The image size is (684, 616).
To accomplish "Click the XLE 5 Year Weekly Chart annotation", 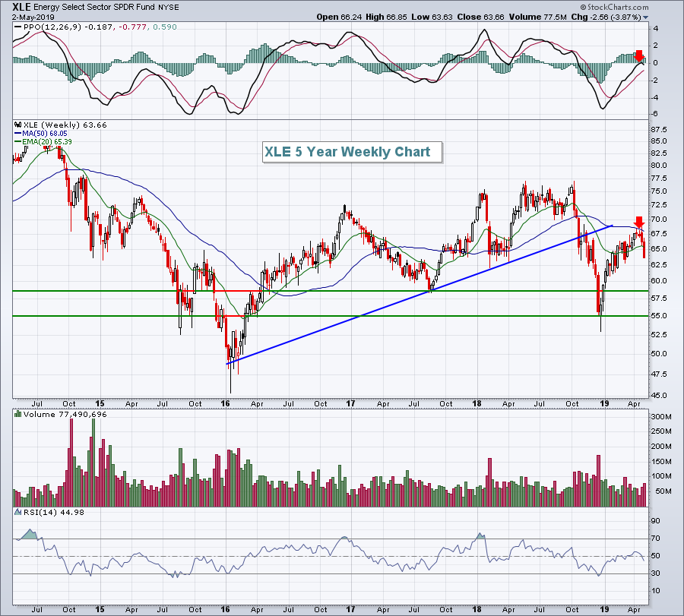I will (x=352, y=152).
